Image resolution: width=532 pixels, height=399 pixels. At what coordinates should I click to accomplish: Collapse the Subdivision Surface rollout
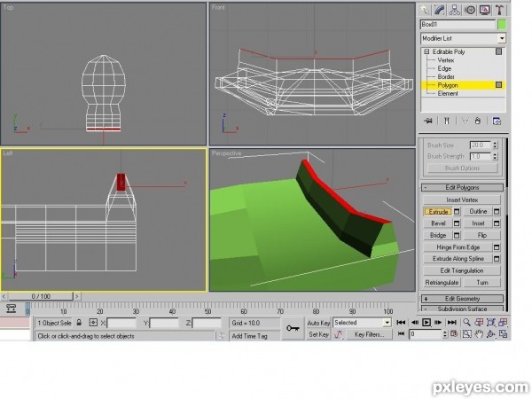tap(462, 309)
